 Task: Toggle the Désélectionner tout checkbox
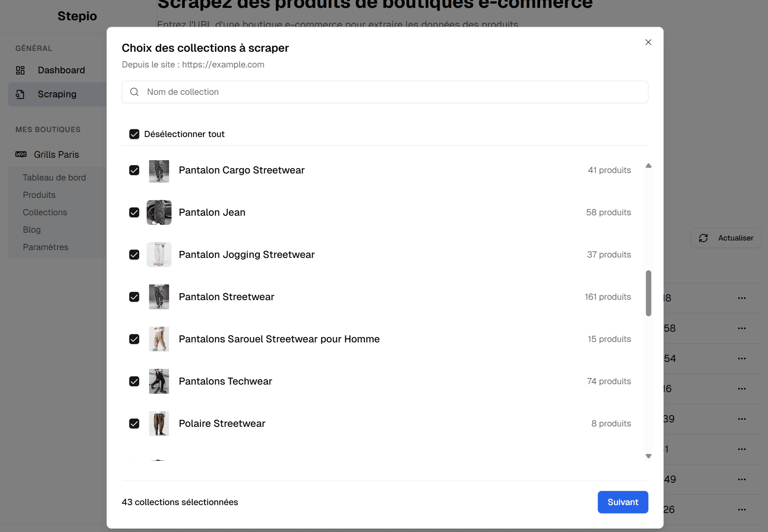click(134, 134)
